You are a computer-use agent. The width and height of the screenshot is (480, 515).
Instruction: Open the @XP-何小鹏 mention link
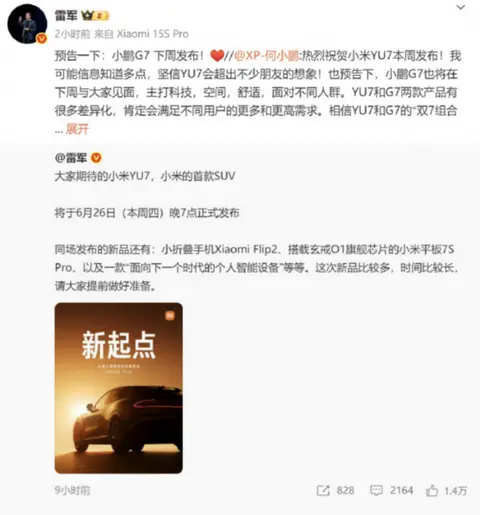(267, 56)
